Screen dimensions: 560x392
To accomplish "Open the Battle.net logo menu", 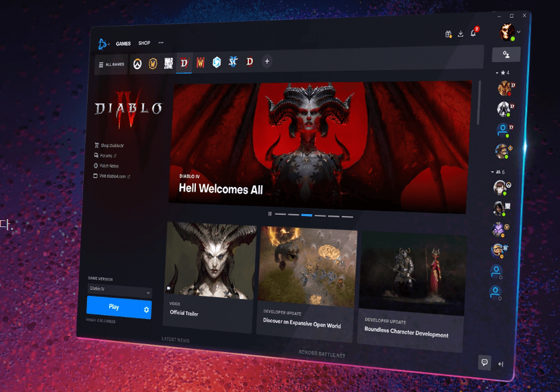I will tap(103, 44).
